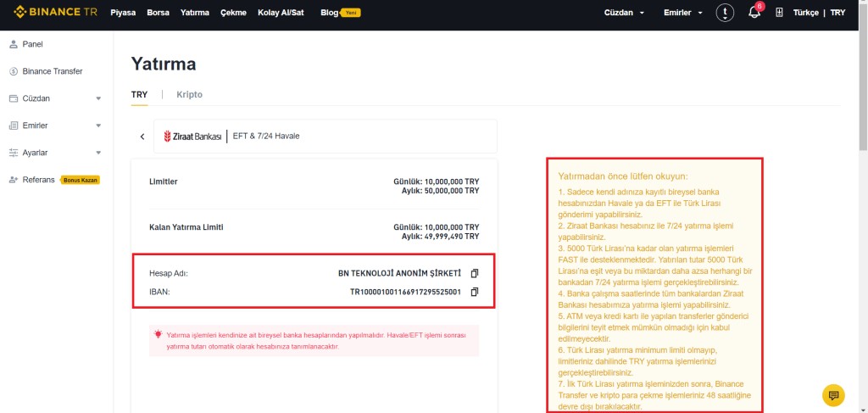Copy the IBAN number
The height and width of the screenshot is (413, 868).
pyautogui.click(x=475, y=292)
